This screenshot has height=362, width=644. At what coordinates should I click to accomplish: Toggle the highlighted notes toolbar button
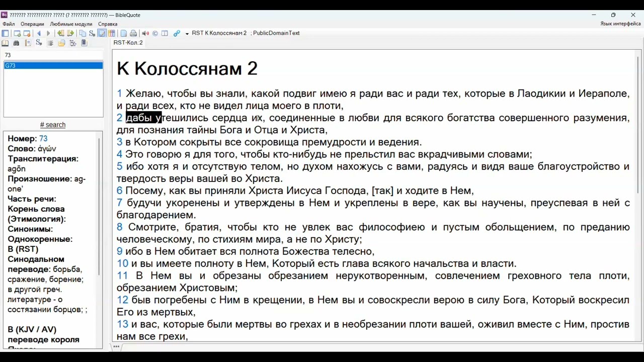coord(102,33)
